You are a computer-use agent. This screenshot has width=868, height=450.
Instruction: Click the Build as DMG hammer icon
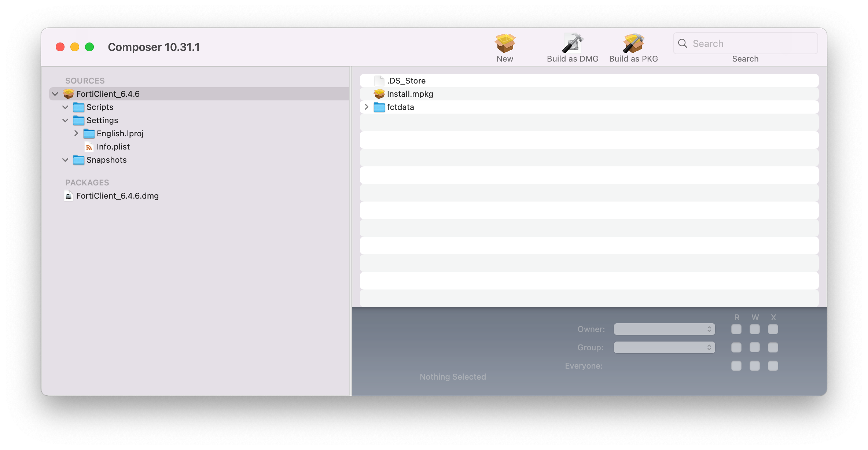pyautogui.click(x=573, y=43)
